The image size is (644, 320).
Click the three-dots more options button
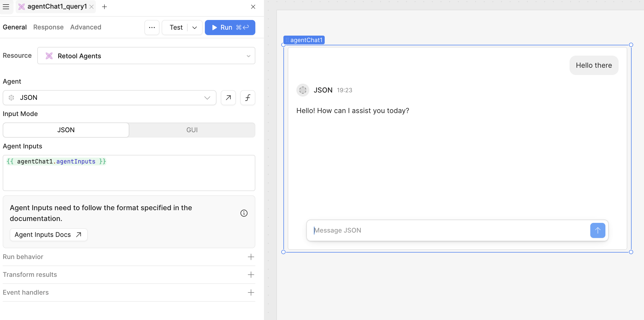(152, 28)
